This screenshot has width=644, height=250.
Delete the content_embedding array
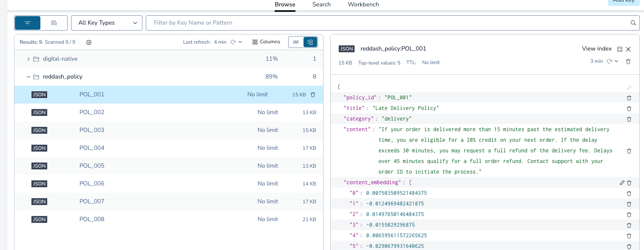click(x=629, y=183)
